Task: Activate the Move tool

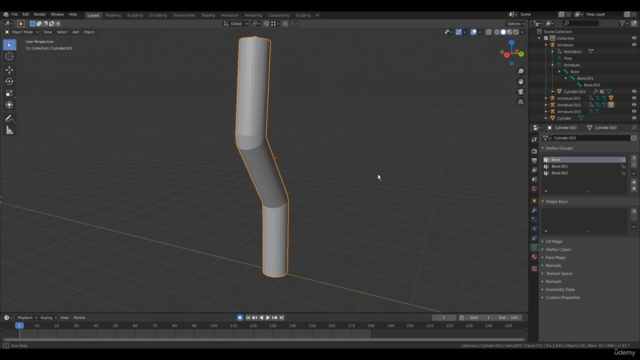Action: 9,70
